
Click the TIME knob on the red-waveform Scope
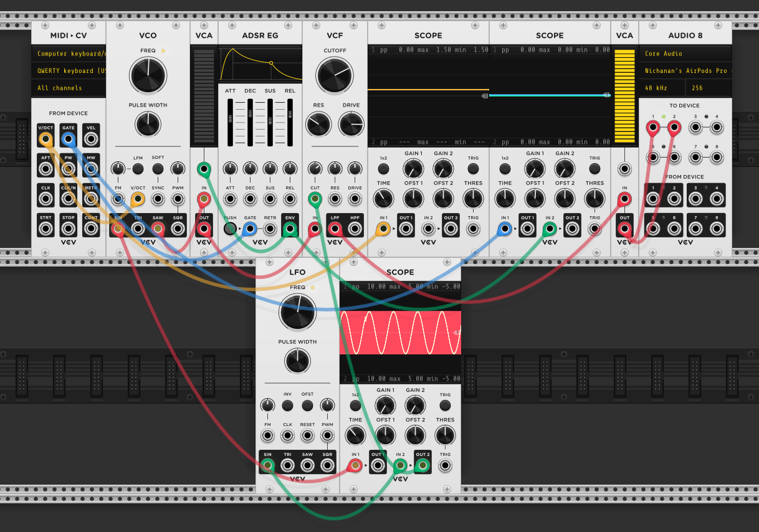click(355, 435)
